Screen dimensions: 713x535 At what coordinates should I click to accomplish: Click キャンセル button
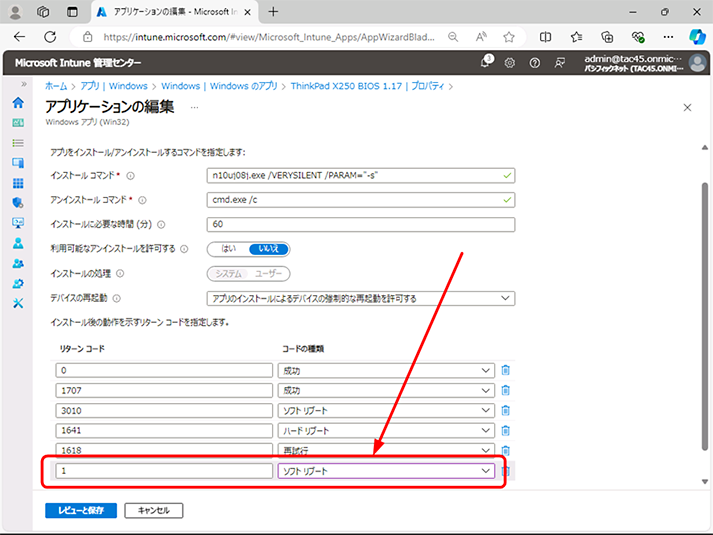pos(154,510)
